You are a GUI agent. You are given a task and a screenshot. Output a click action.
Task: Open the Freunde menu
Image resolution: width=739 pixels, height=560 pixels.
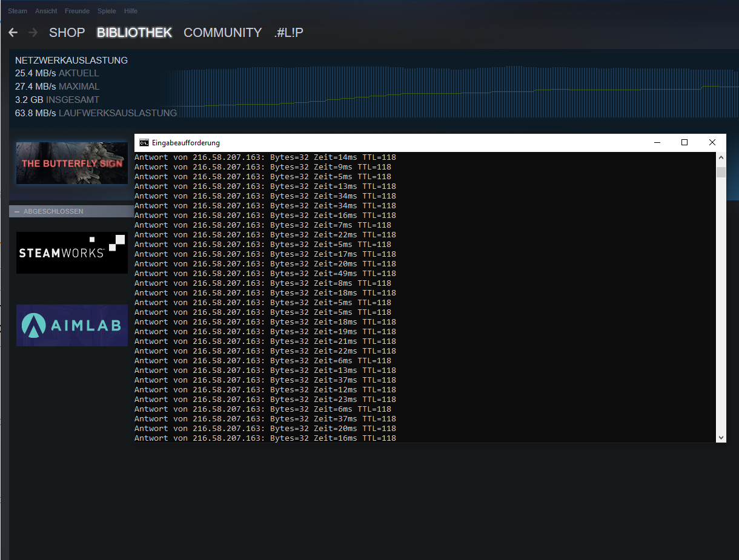tap(77, 11)
